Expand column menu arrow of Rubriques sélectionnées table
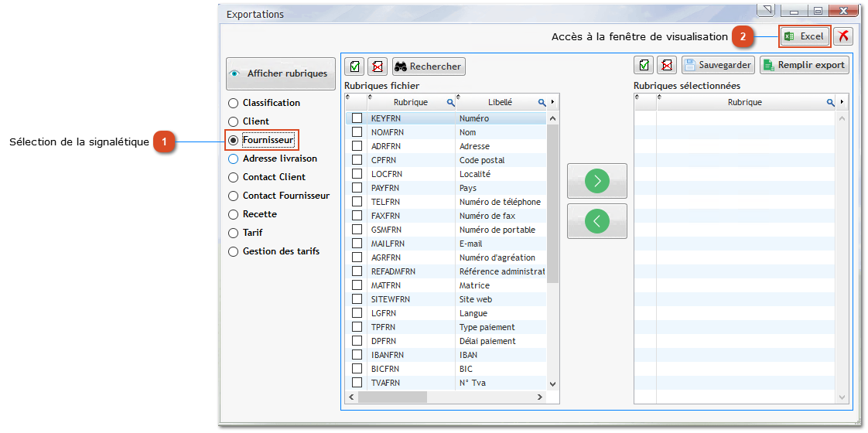The height and width of the screenshot is (433, 868). (841, 102)
